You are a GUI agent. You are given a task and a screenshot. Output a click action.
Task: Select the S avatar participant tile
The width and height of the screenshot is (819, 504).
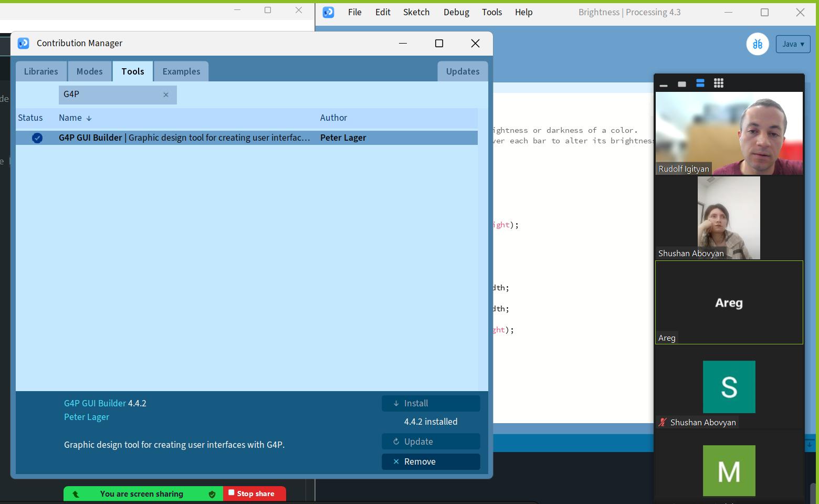[x=729, y=387]
